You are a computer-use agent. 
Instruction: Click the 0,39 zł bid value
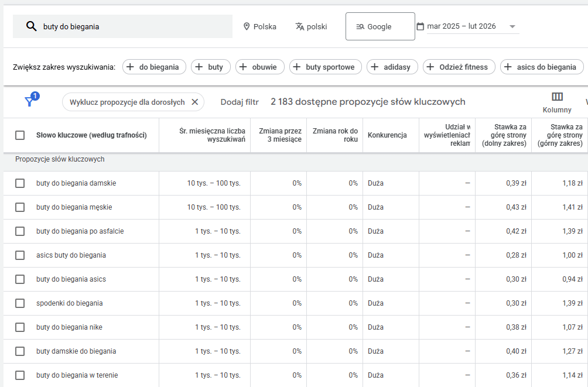coord(517,183)
